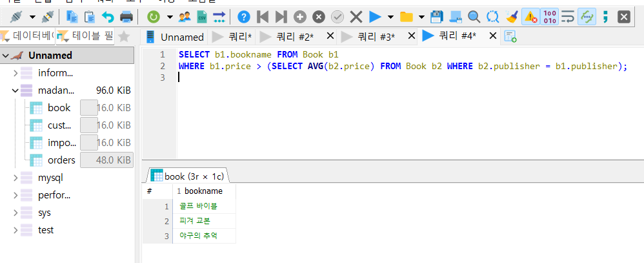
Task: Expand the inform... database node
Action: (15, 73)
